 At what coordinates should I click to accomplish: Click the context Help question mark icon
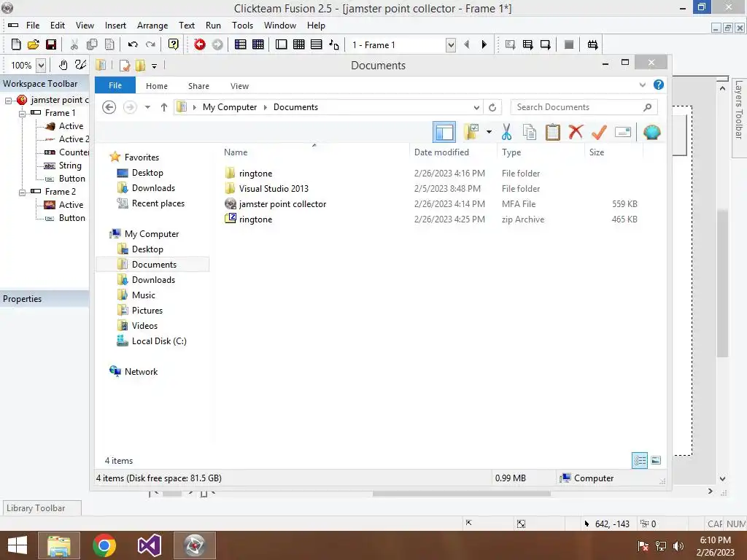[x=174, y=44]
